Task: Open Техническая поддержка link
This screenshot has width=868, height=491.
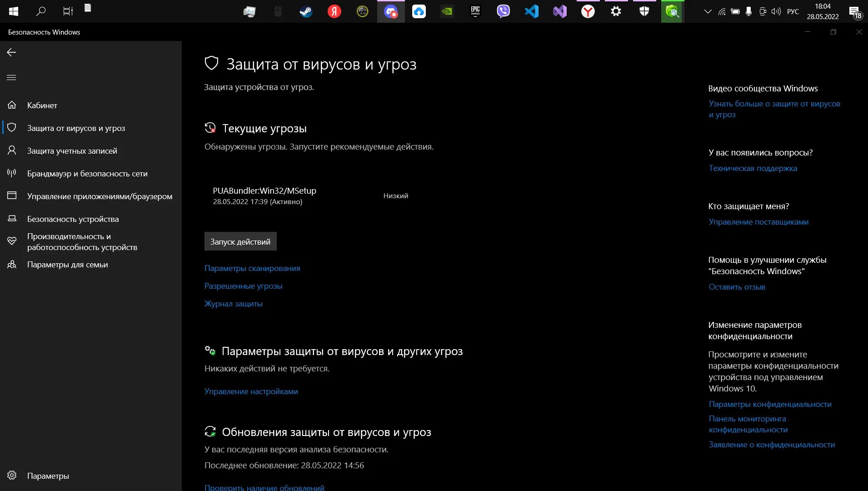Action: click(753, 168)
